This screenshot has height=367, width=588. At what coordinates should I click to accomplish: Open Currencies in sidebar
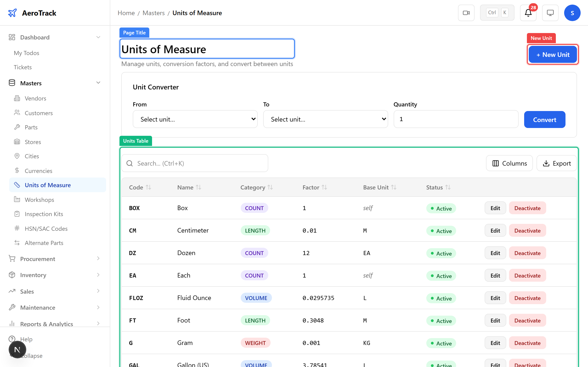click(38, 171)
